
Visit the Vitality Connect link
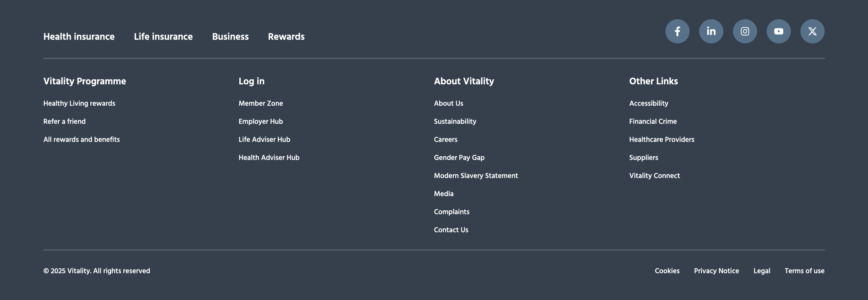[654, 176]
